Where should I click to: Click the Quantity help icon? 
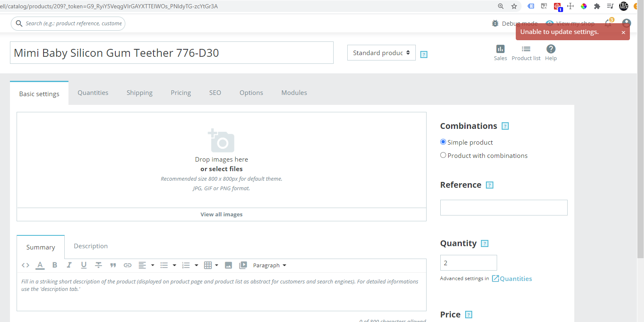coord(485,244)
